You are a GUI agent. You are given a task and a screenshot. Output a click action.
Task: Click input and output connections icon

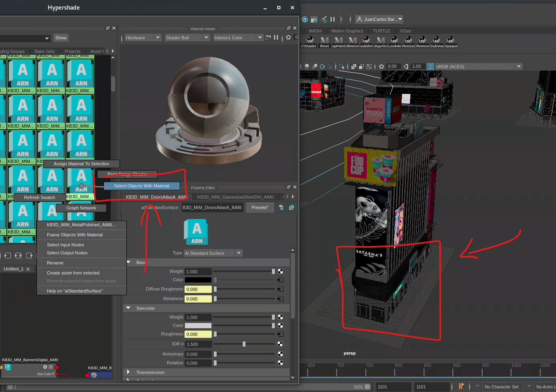tap(18, 256)
